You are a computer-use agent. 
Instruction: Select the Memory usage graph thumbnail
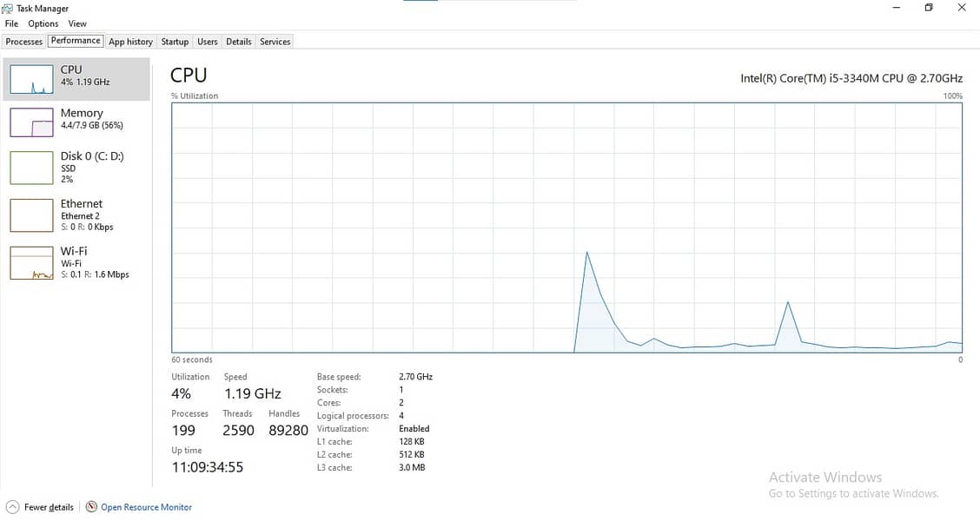pyautogui.click(x=31, y=122)
